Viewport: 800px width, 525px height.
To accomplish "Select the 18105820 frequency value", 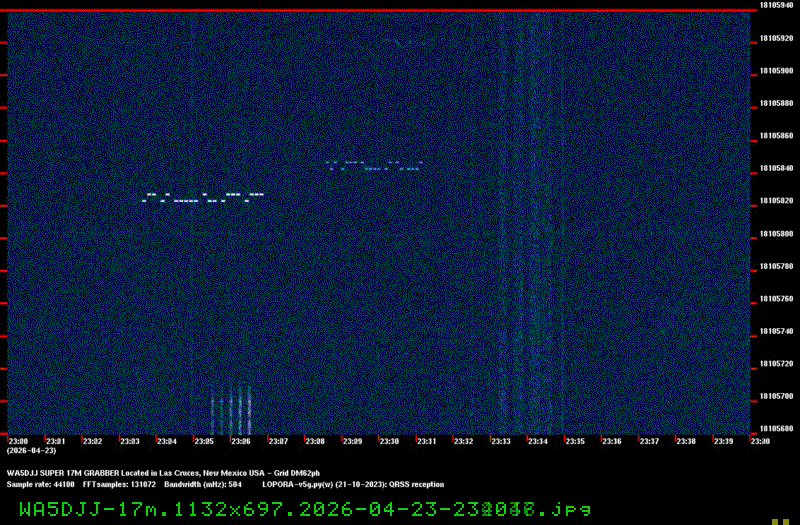I will pos(777,201).
